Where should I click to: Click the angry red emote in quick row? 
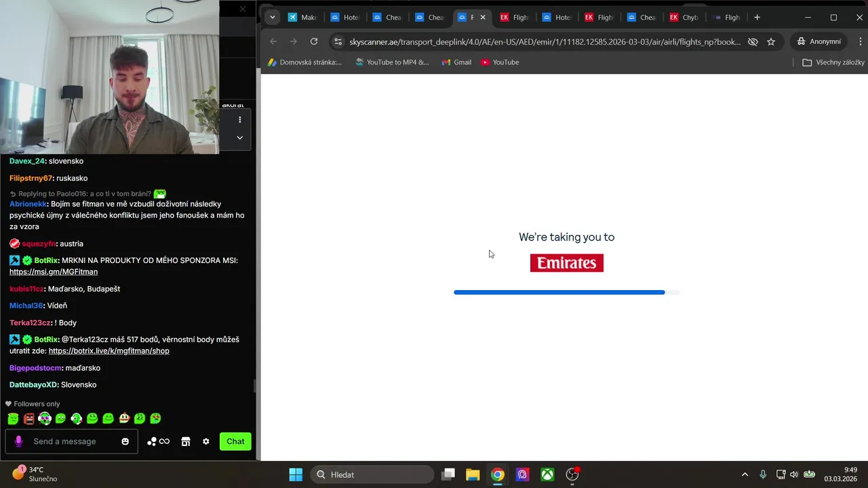click(29, 419)
